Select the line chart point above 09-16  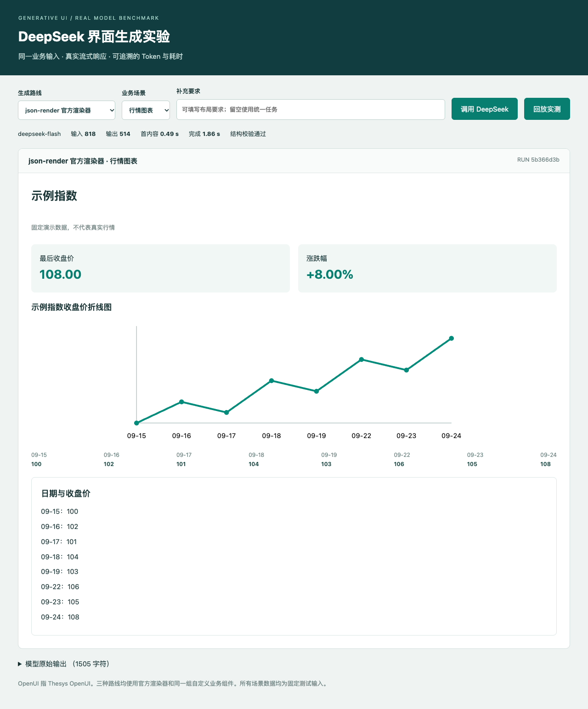(x=181, y=402)
